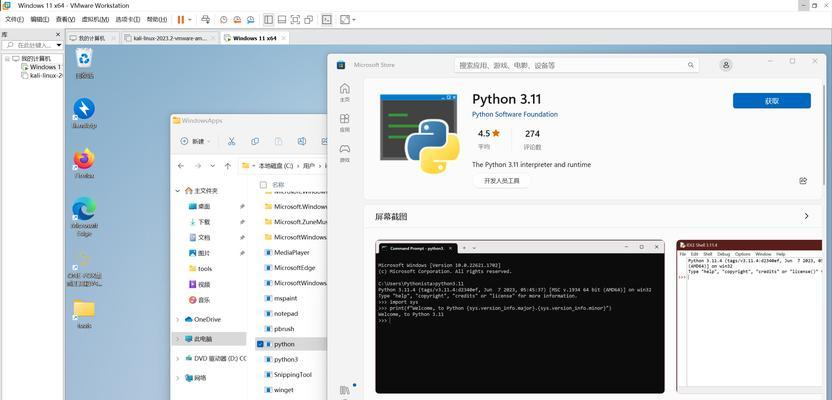Select Windows 11 in the library tree
The width and height of the screenshot is (832, 400).
click(41, 67)
